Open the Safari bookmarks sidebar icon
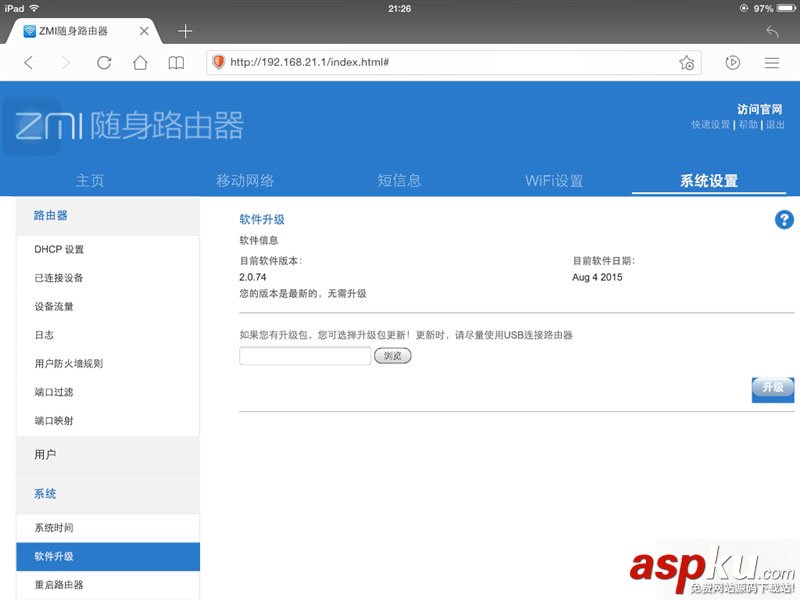Viewport: 800px width, 600px height. (176, 62)
